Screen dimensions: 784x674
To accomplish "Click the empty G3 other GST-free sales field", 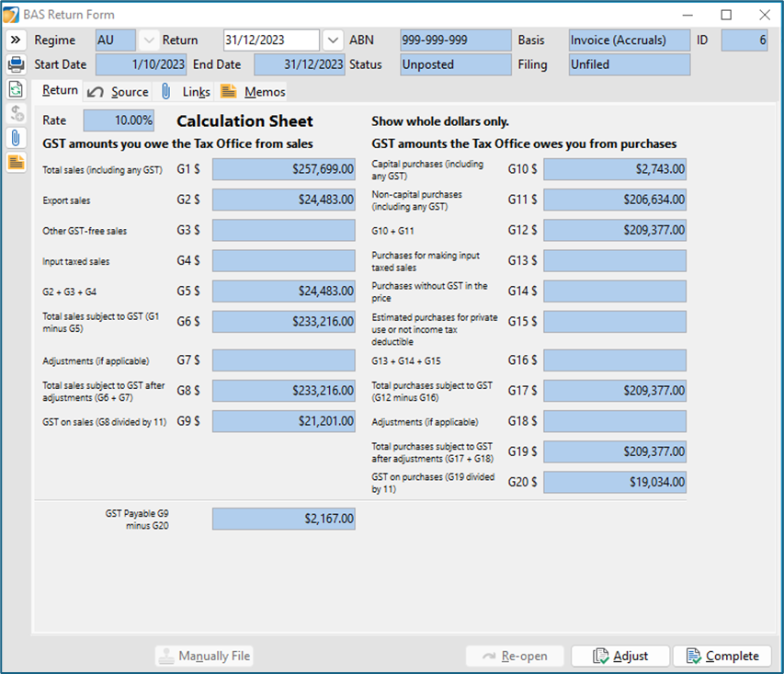I will 283,230.
